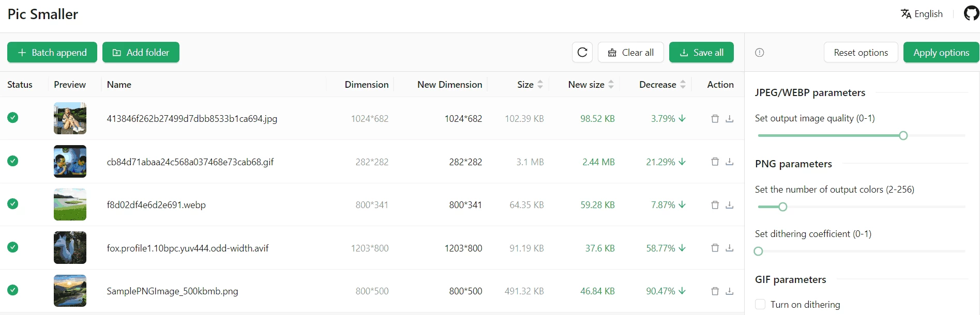Click the info icon beside Reset options

pos(759,52)
